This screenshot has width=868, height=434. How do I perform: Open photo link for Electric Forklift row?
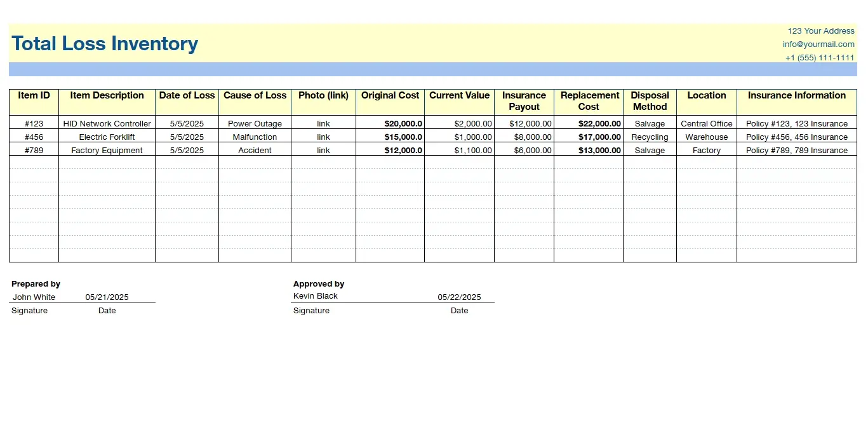coord(323,137)
